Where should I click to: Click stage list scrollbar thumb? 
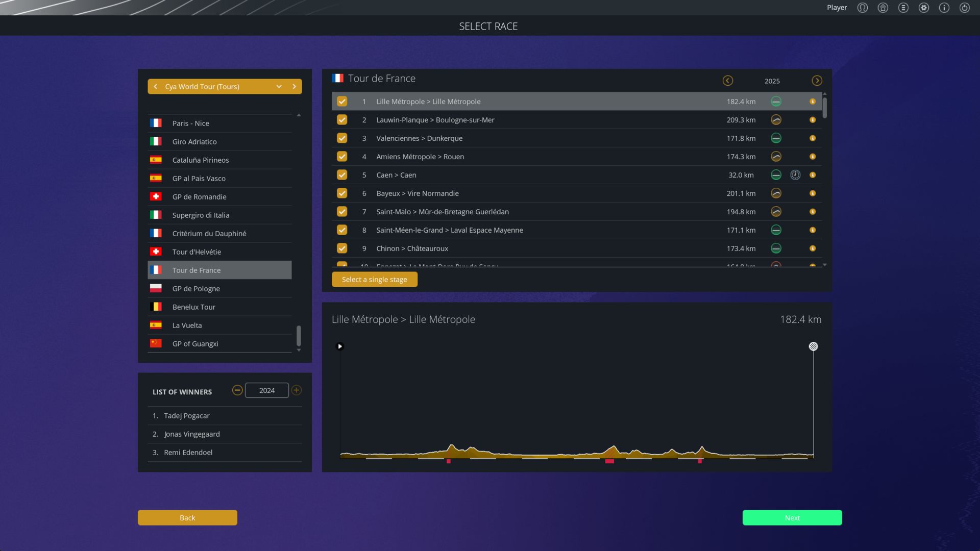[x=825, y=108]
